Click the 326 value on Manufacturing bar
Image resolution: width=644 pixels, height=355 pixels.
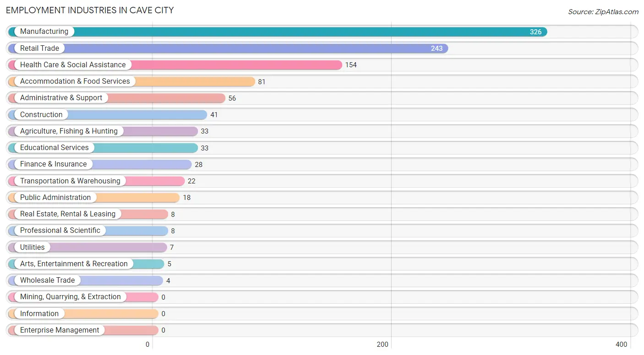(x=535, y=32)
